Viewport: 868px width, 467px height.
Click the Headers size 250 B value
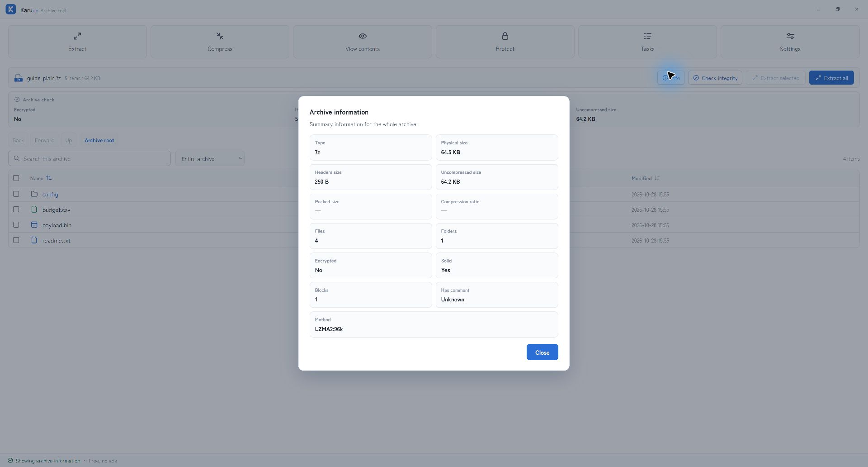click(321, 182)
